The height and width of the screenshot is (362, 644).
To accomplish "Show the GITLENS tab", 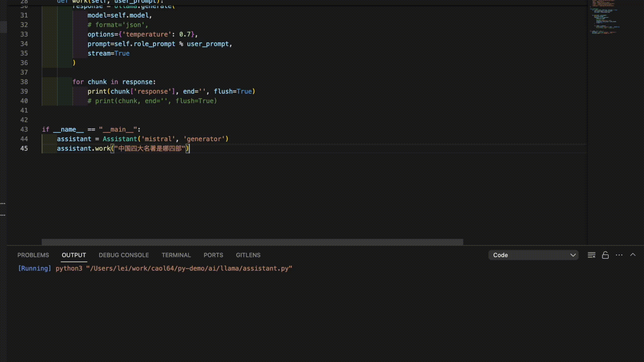I will pyautogui.click(x=248, y=255).
